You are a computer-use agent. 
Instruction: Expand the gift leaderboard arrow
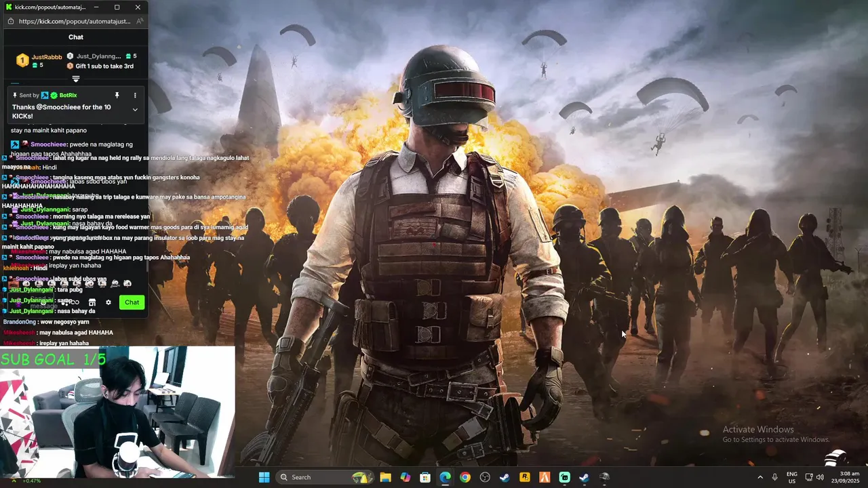76,79
